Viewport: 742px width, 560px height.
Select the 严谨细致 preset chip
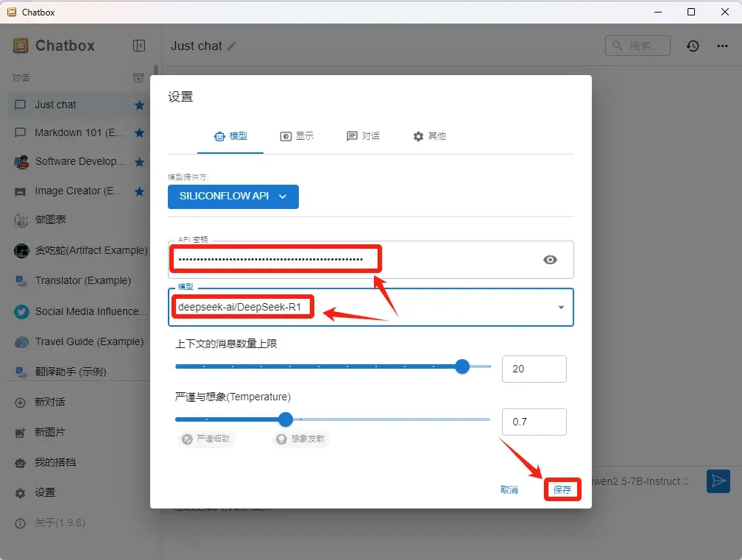(207, 439)
